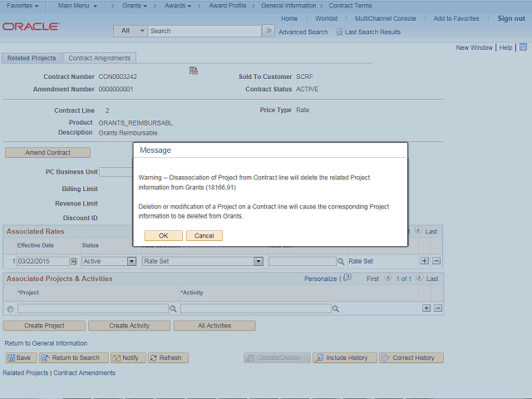This screenshot has height=399, width=532.
Task: Click the Include History button
Action: (345, 357)
